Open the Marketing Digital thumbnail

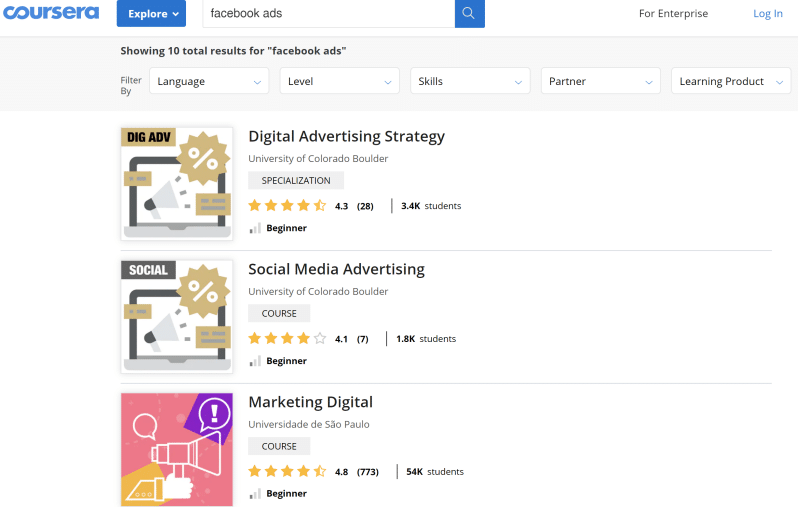tap(177, 449)
